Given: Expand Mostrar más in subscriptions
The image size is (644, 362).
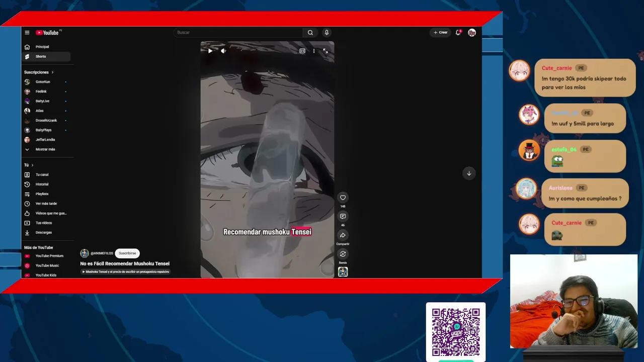Looking at the screenshot, I should tap(46, 149).
